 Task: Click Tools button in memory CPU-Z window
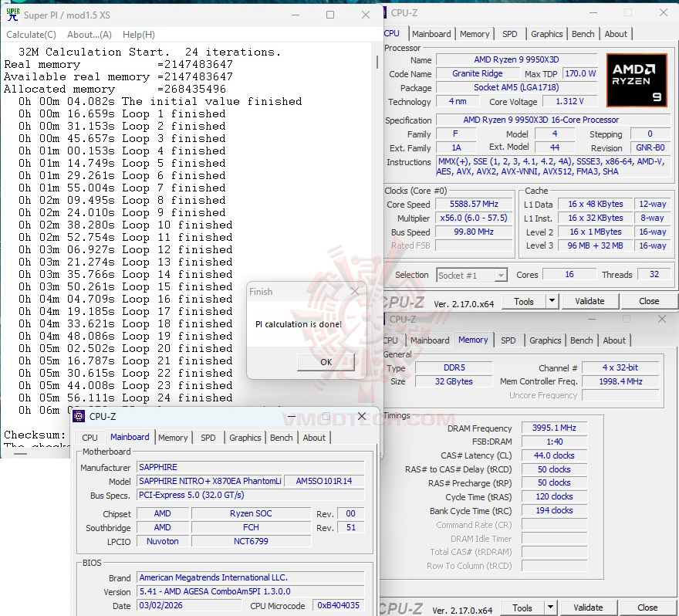522,608
